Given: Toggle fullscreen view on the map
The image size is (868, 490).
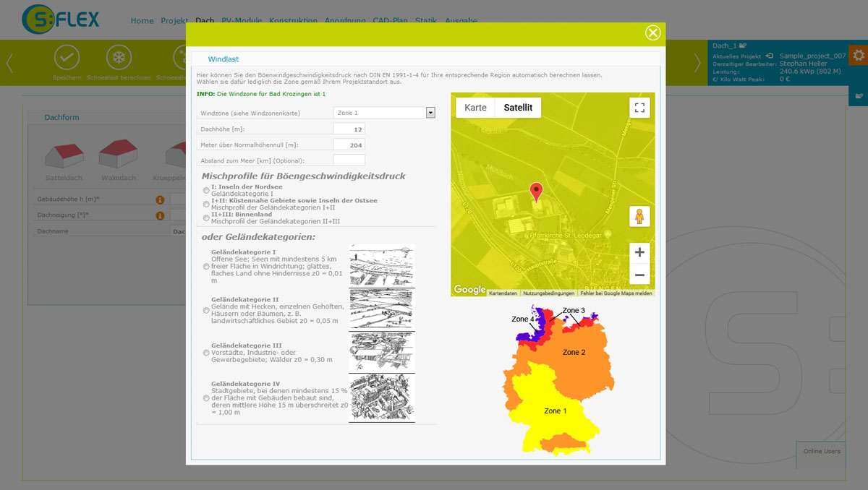Looking at the screenshot, I should 639,108.
